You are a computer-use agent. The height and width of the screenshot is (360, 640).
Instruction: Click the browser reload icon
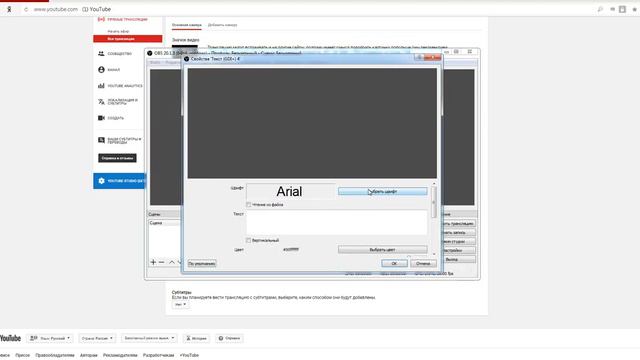[26, 9]
